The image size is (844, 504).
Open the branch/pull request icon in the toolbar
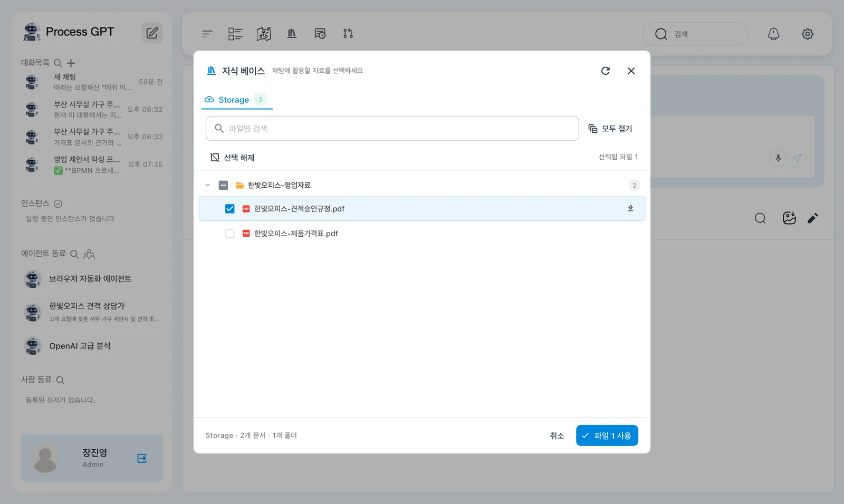tap(348, 34)
